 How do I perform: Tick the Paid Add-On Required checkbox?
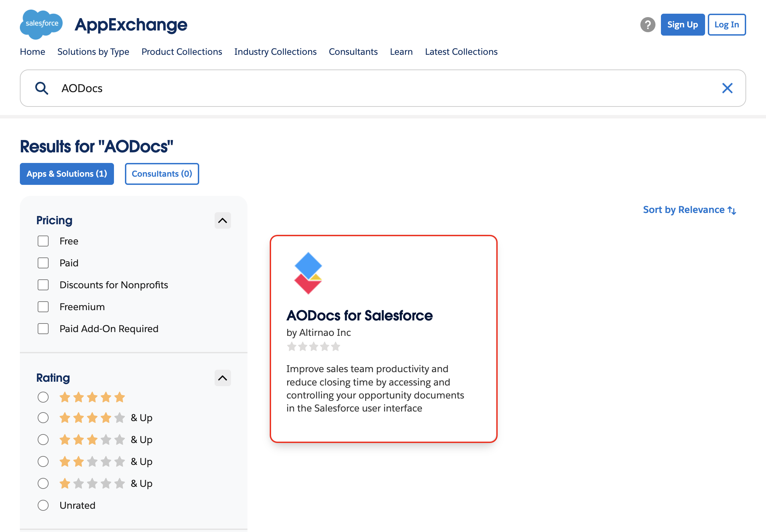click(x=43, y=329)
